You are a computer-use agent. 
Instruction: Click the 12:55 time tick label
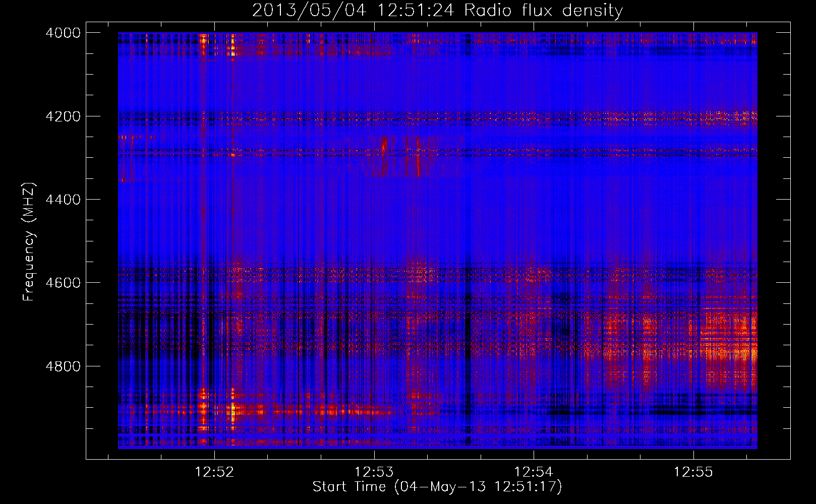(x=693, y=472)
